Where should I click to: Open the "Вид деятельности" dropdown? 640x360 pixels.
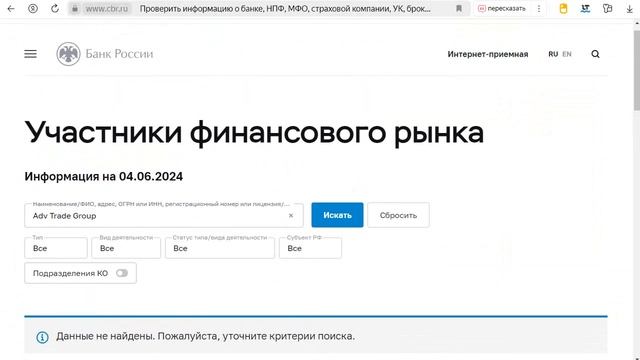(x=126, y=248)
